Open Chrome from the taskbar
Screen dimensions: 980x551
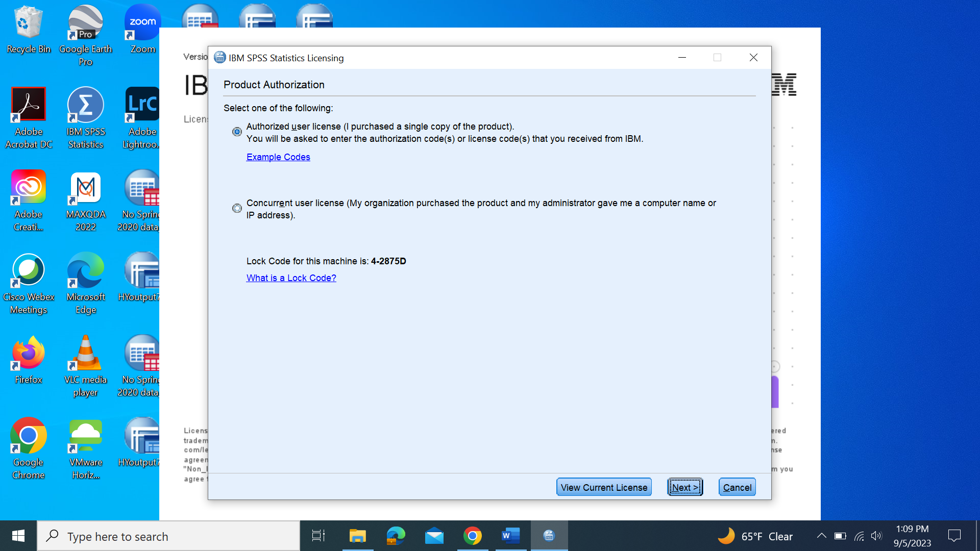coord(473,536)
